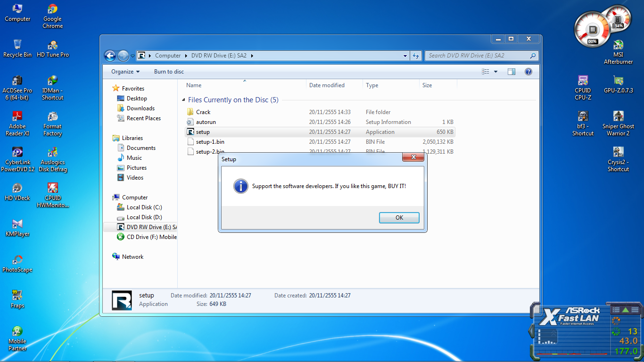Viewport: 644px width, 362px height.
Task: Select the setup application file
Action: pos(320,132)
